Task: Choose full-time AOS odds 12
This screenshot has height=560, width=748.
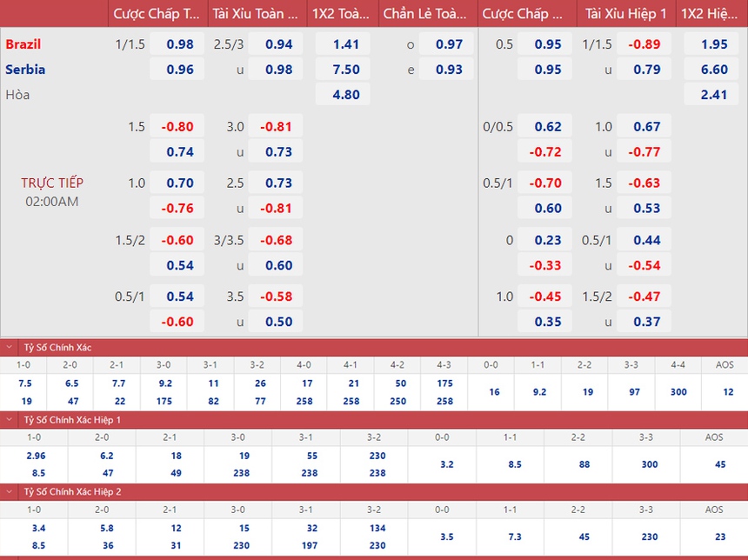Action: 728,392
